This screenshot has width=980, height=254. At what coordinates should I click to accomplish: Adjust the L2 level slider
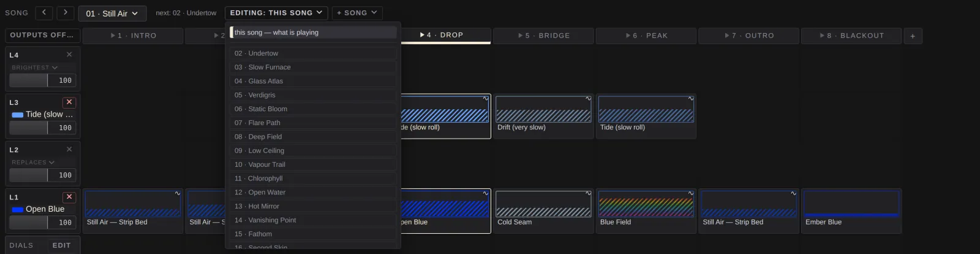coord(29,175)
